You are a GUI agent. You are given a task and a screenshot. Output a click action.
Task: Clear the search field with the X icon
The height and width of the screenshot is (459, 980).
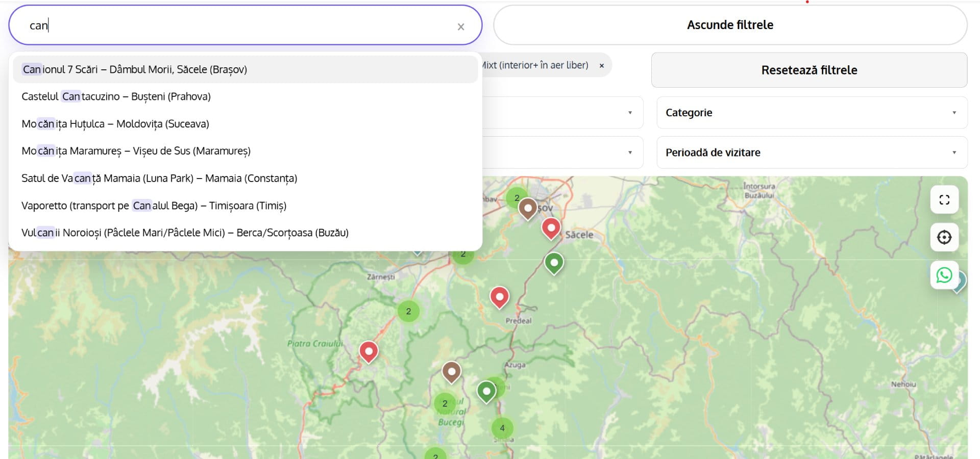pos(460,27)
